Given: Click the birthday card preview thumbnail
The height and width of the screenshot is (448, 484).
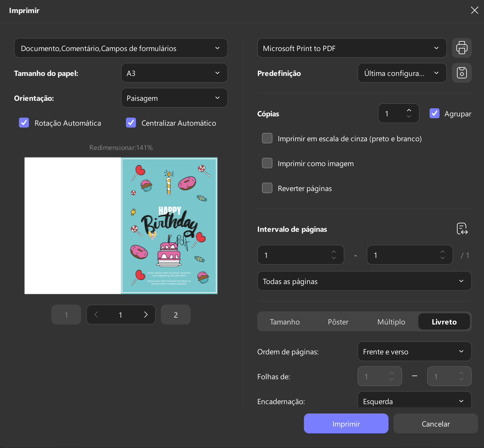Looking at the screenshot, I should pos(169,226).
